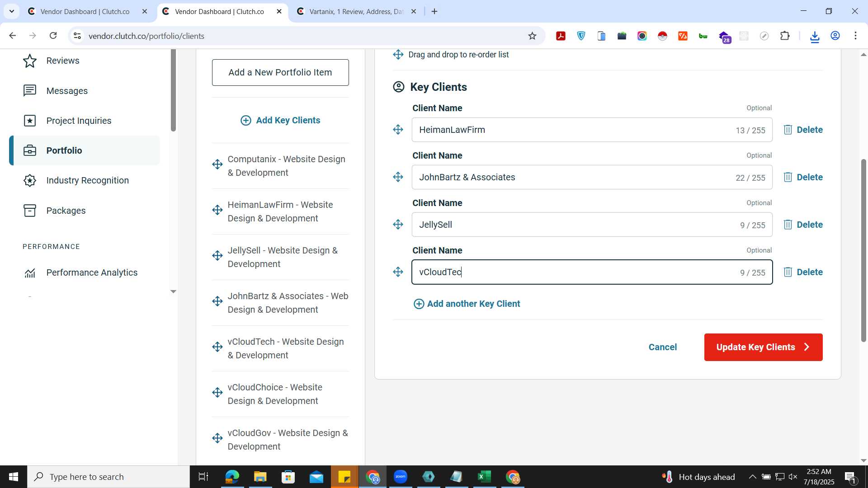Click the Industry Recognition badge icon
868x488 pixels.
tap(30, 180)
